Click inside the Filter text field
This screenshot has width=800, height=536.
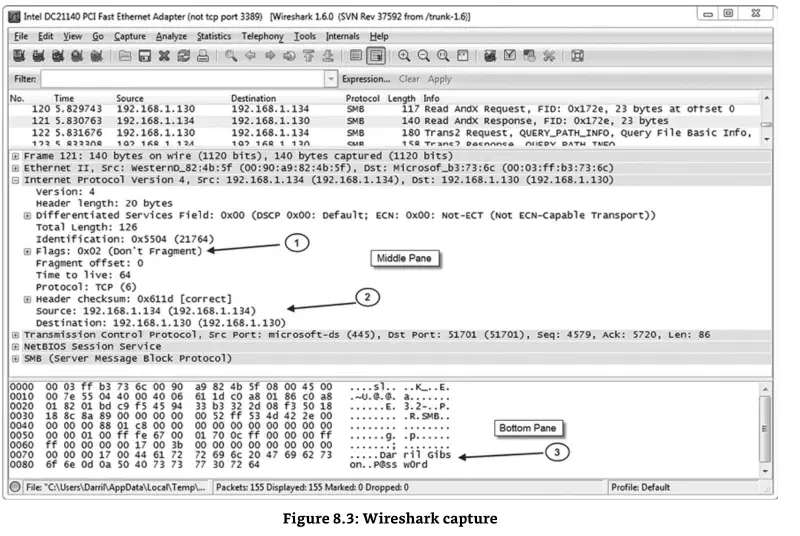pos(183,79)
